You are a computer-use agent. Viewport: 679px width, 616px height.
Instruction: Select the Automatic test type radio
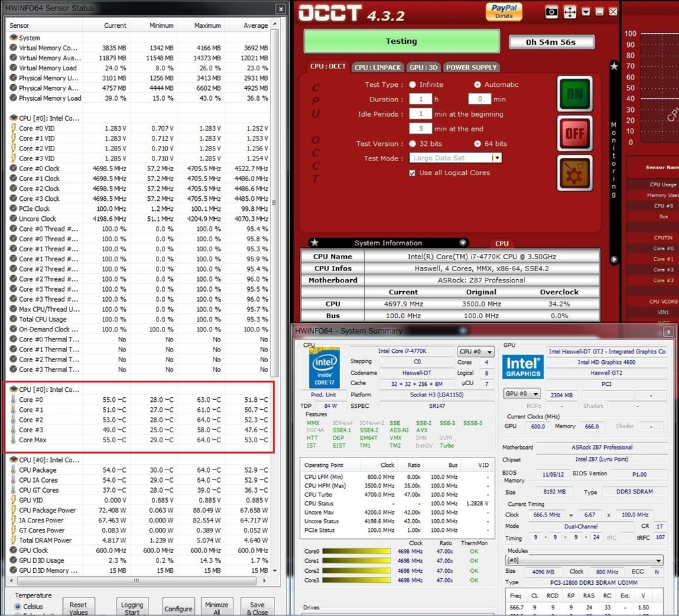tap(477, 84)
